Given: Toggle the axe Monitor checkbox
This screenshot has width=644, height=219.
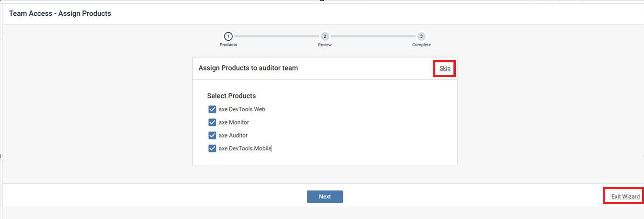Looking at the screenshot, I should tap(213, 122).
